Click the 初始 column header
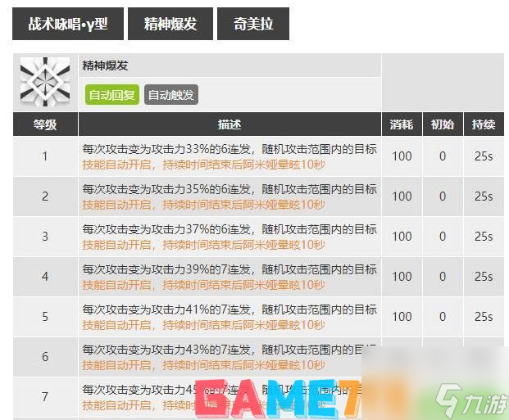 pyautogui.click(x=443, y=124)
